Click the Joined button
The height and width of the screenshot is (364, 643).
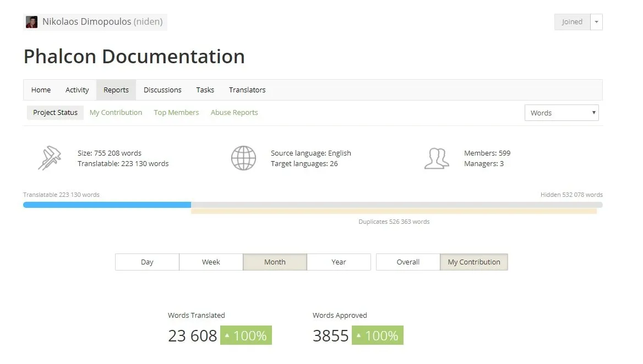(x=572, y=22)
